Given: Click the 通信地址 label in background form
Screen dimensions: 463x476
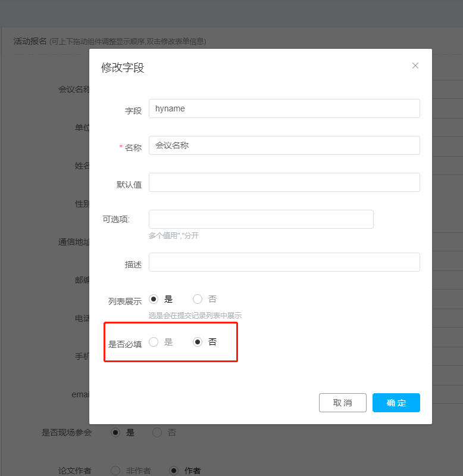Looking at the screenshot, I should point(74,242).
